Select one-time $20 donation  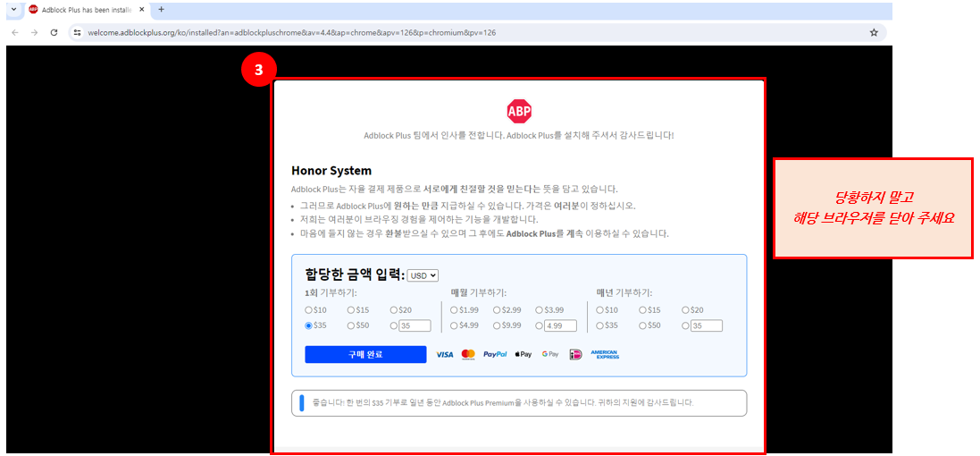(x=393, y=310)
